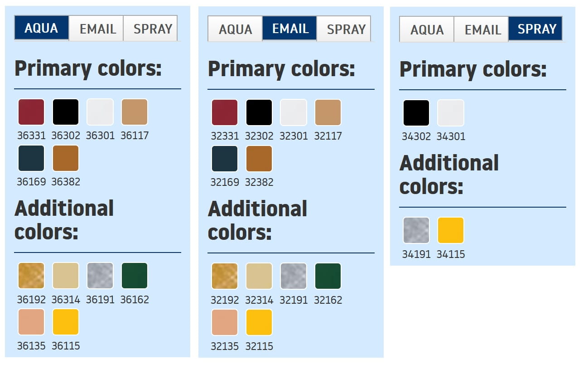Click dark navy swatch 36169
588x374 pixels.
click(x=31, y=158)
